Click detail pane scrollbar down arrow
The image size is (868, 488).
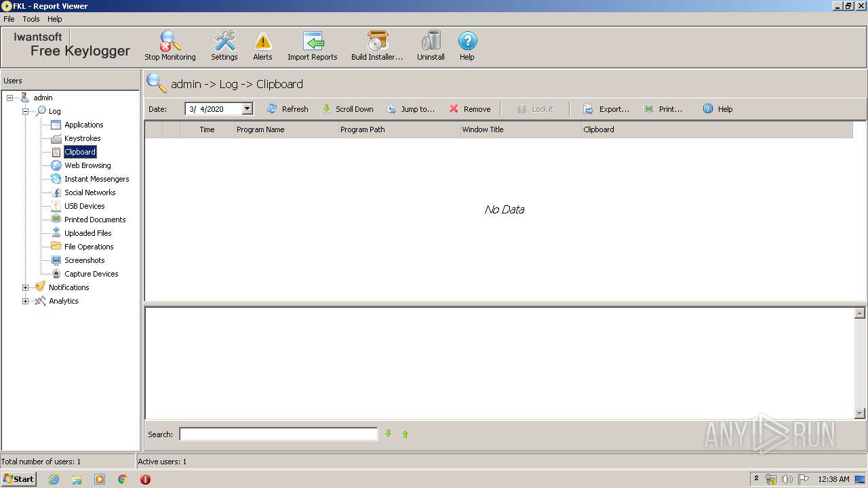(x=860, y=413)
